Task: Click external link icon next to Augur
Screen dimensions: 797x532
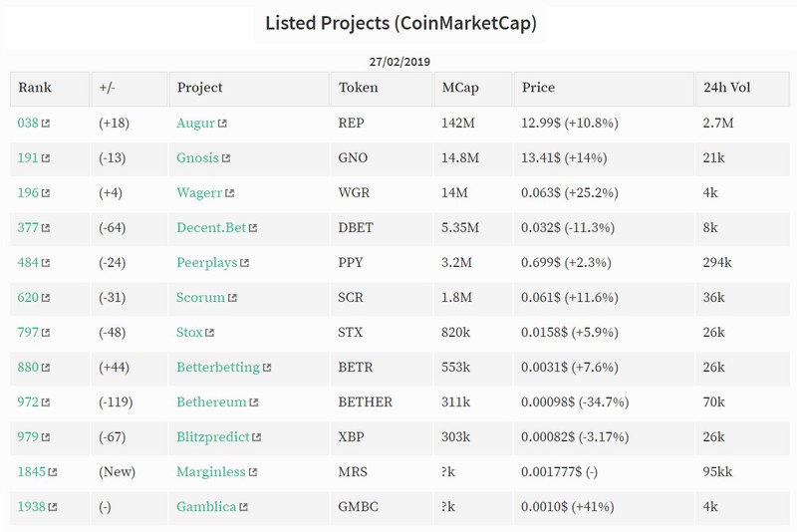Action: click(x=222, y=123)
